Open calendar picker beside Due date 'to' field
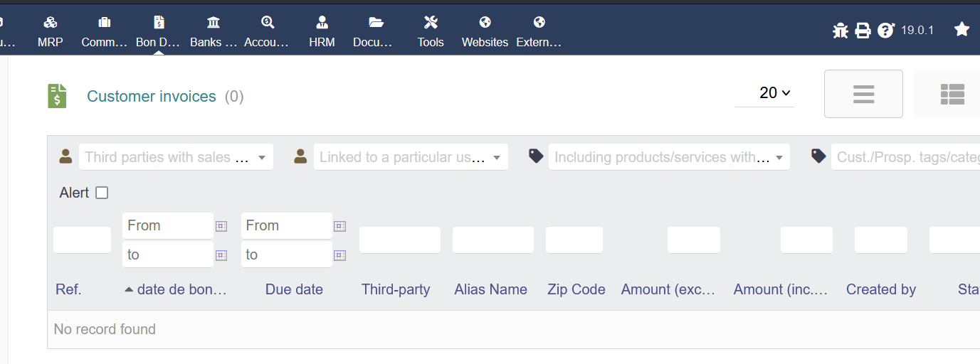 click(x=339, y=255)
